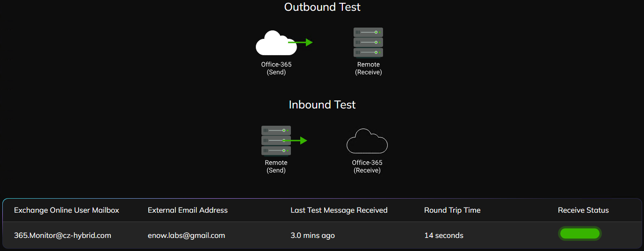Image resolution: width=644 pixels, height=251 pixels.
Task: Click the green Receive Status indicator bar
Action: [580, 234]
